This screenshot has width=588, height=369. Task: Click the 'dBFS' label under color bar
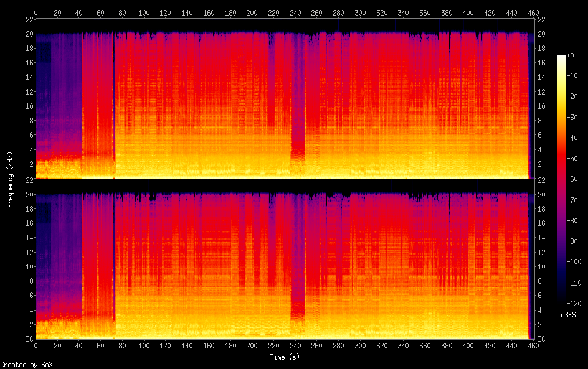(x=568, y=315)
